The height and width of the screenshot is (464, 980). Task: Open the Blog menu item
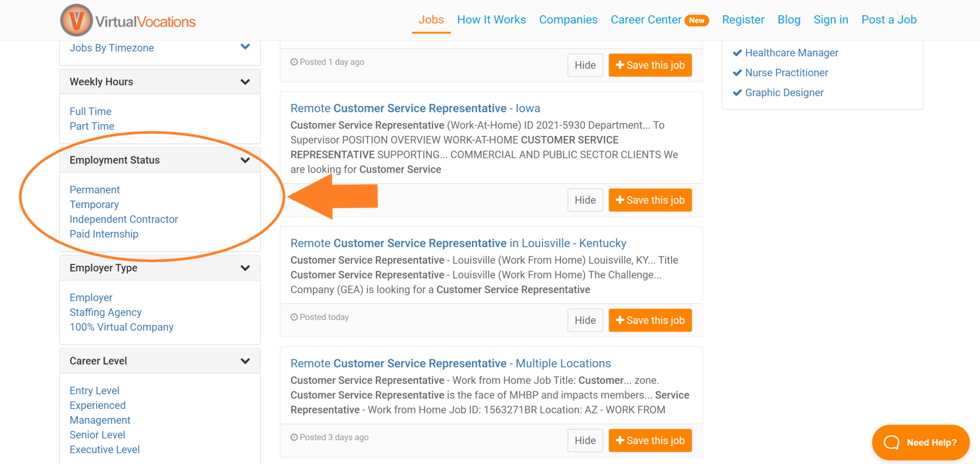789,20
